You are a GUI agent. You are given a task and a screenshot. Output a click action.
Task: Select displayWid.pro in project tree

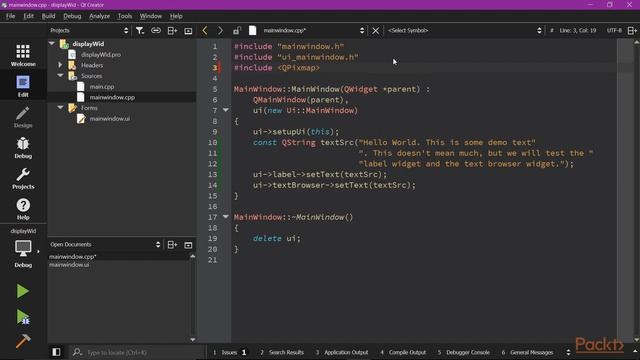pos(100,54)
